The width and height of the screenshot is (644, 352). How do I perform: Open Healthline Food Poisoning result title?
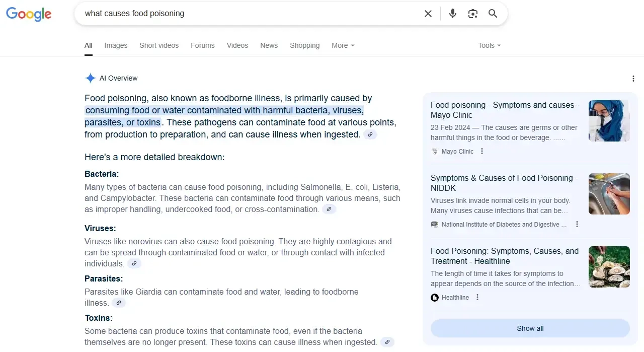coord(505,256)
